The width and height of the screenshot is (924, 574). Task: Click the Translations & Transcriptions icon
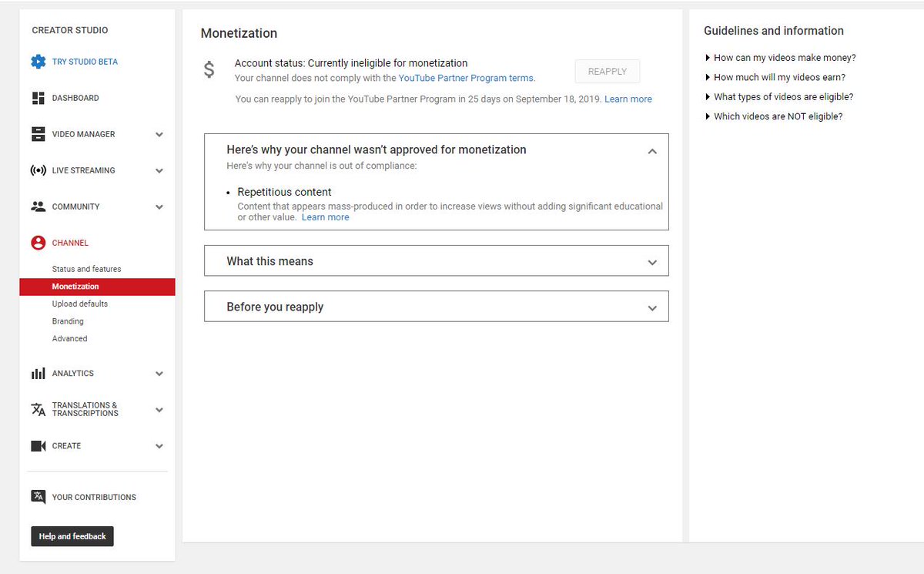tap(38, 409)
